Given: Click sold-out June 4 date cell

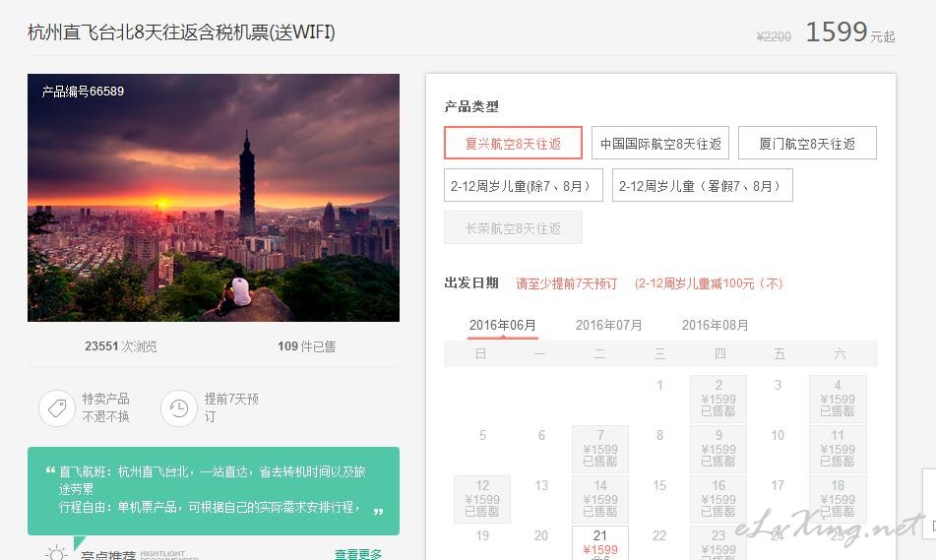Looking at the screenshot, I should pyautogui.click(x=838, y=399).
